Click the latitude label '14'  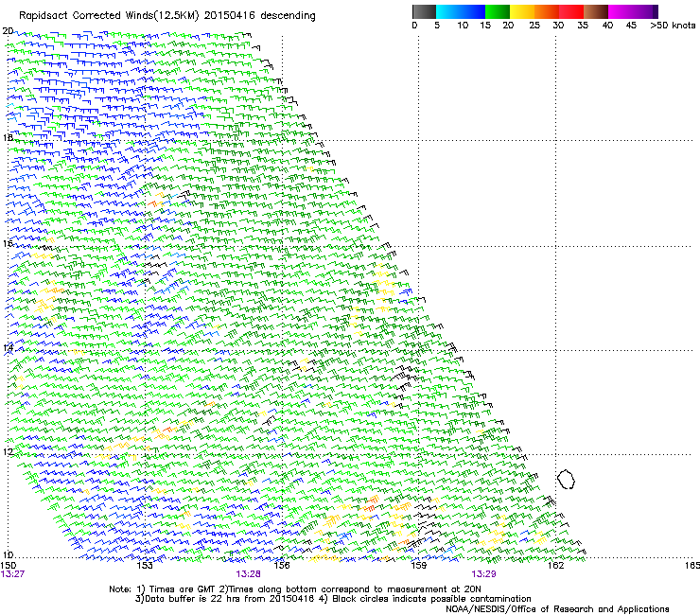point(8,348)
